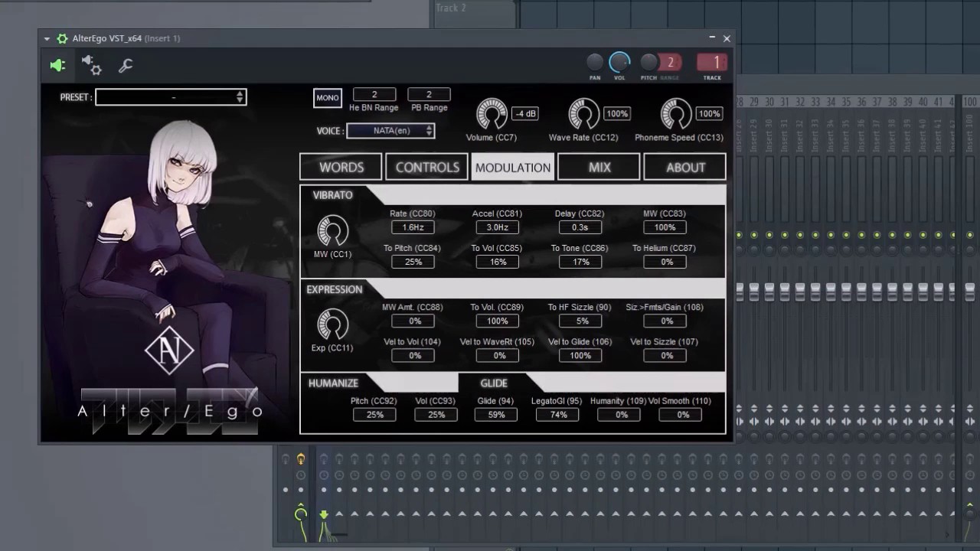Click the Insert 100 volume fader

click(969, 291)
